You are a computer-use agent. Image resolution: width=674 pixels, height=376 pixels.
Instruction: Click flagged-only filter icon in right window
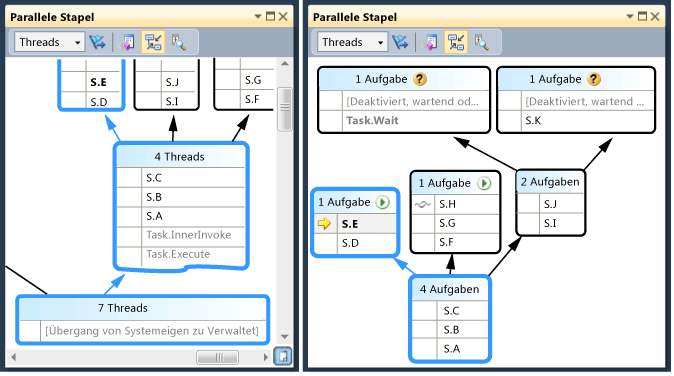tap(400, 42)
